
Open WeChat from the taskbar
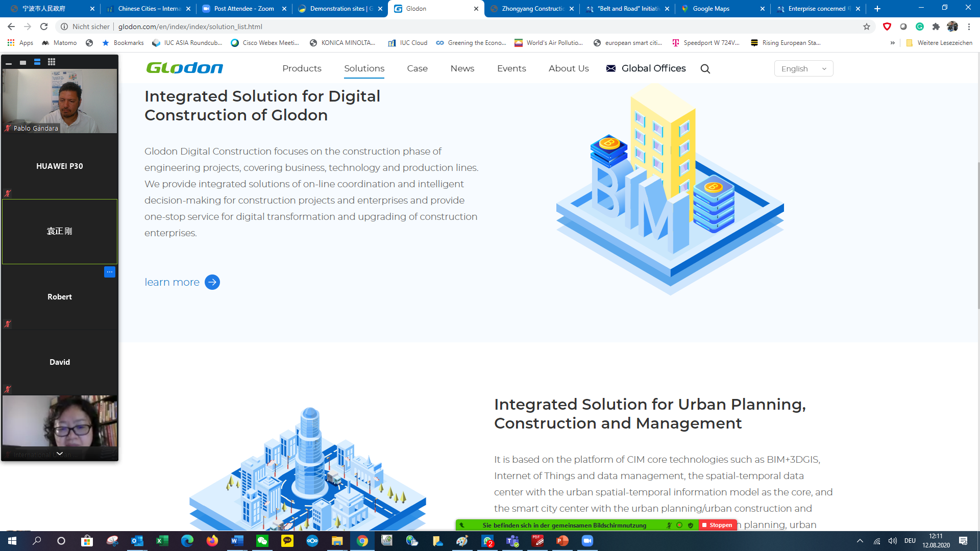pyautogui.click(x=262, y=541)
